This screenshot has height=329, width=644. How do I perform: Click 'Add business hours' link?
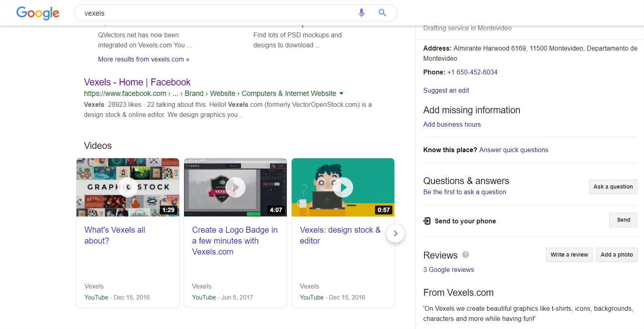pyautogui.click(x=452, y=124)
